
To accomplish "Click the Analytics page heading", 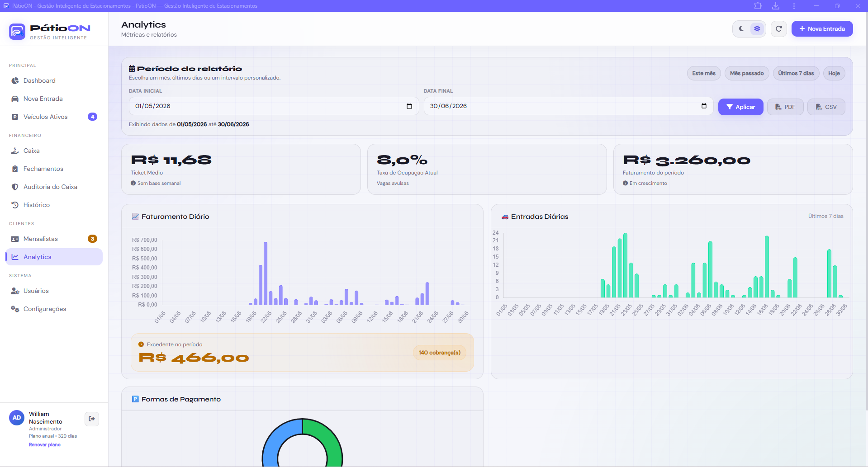I will 143,24.
